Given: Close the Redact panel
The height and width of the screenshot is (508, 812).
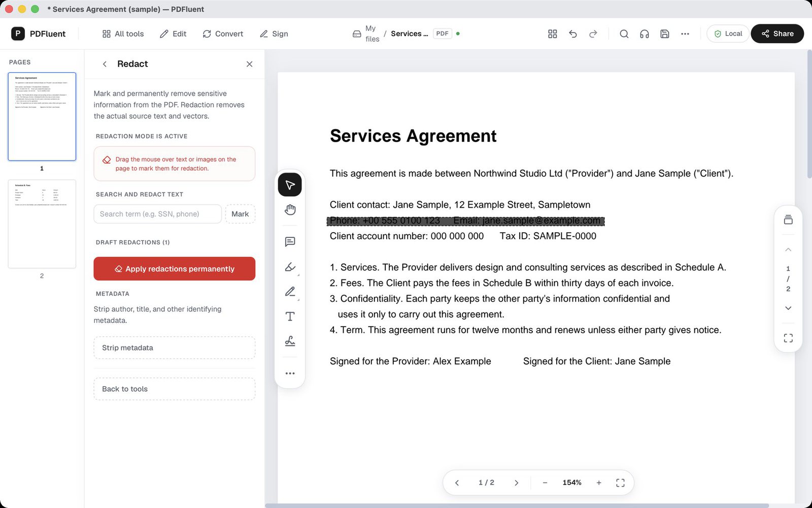Looking at the screenshot, I should point(249,64).
